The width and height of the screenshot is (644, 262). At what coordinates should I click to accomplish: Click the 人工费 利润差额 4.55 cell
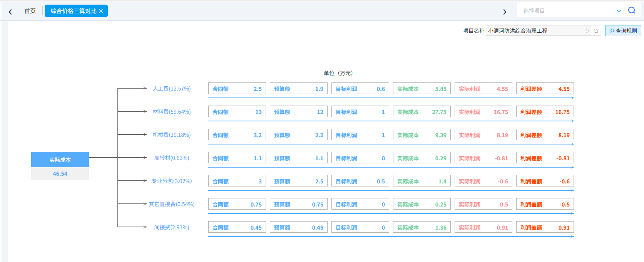tap(545, 89)
